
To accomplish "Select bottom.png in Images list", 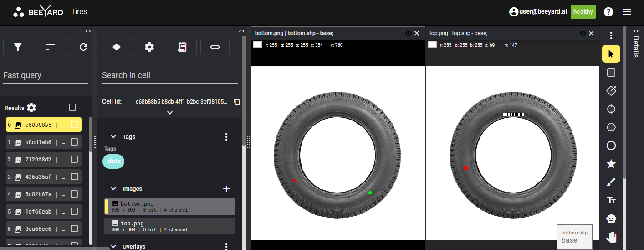I will pyautogui.click(x=170, y=206).
